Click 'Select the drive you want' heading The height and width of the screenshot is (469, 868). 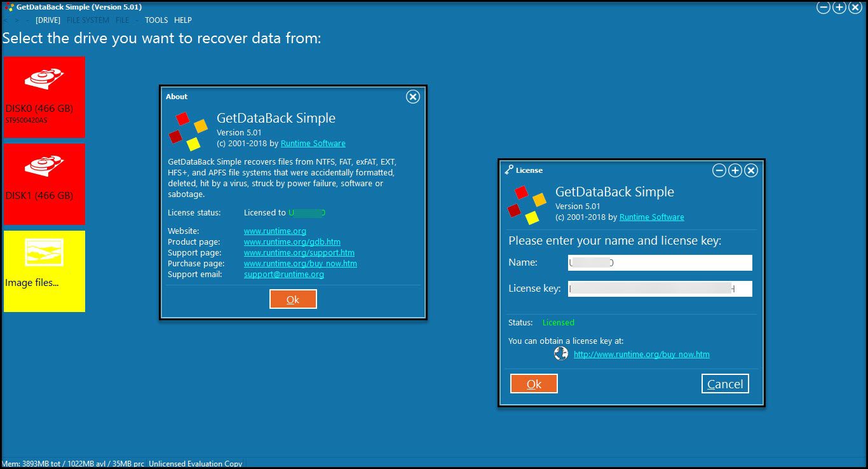(161, 39)
